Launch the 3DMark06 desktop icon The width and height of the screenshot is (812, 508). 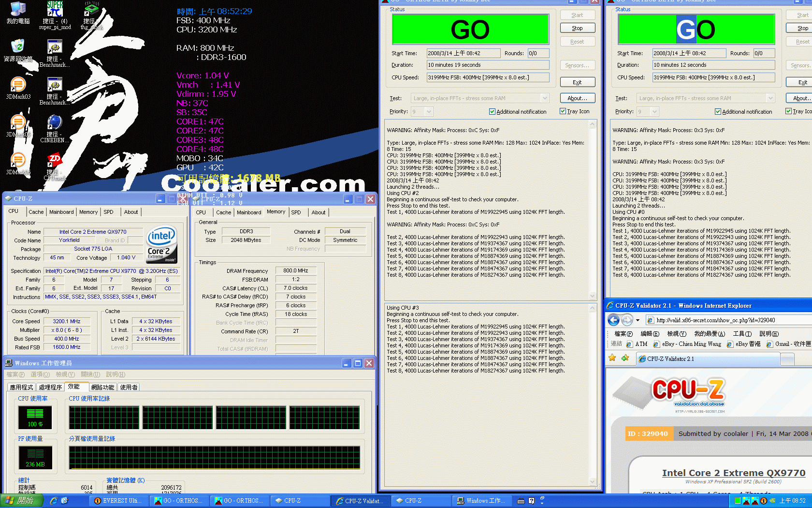[18, 164]
